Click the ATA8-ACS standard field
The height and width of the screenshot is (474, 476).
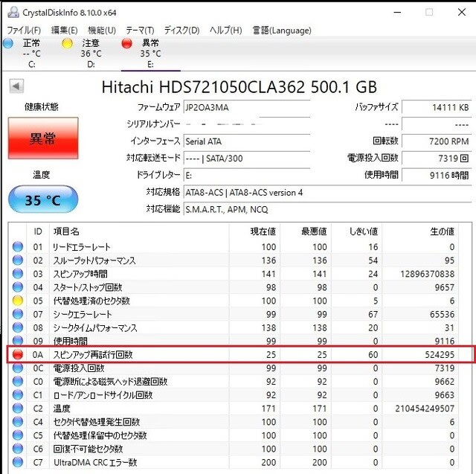[x=327, y=192]
